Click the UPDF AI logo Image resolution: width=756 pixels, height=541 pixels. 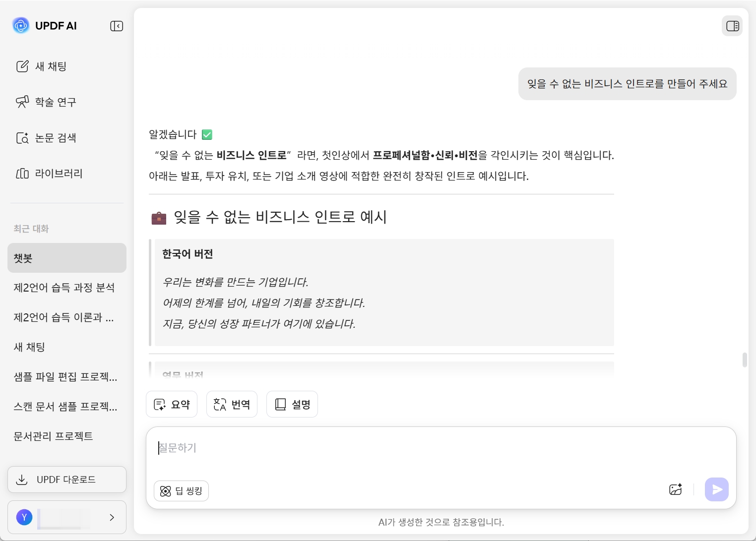click(x=21, y=25)
